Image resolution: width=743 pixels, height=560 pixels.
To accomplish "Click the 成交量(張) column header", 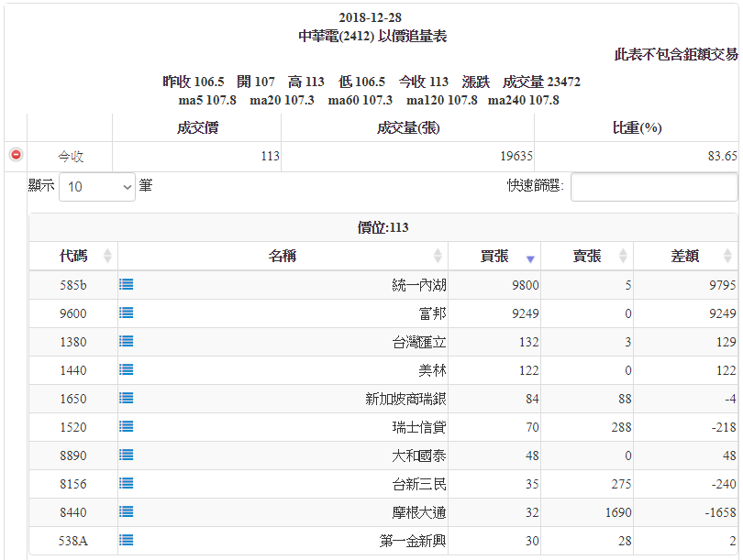I will pos(407,128).
